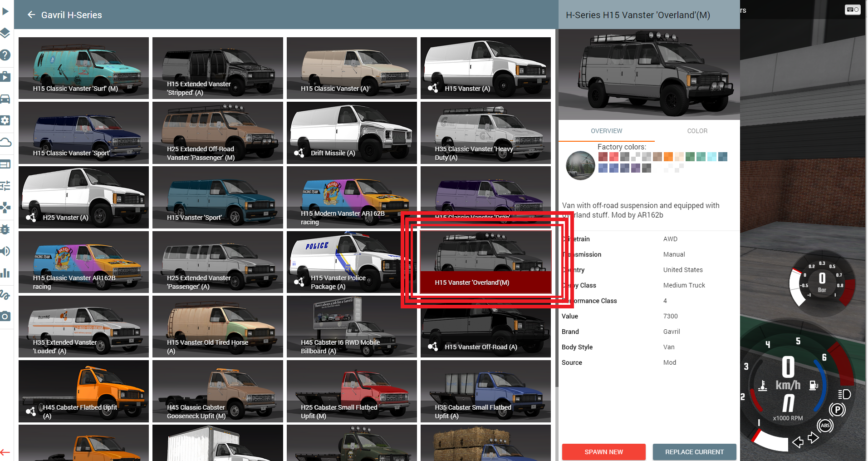Open the help question mark icon
Screen dimensions: 868x461
(x=5, y=55)
